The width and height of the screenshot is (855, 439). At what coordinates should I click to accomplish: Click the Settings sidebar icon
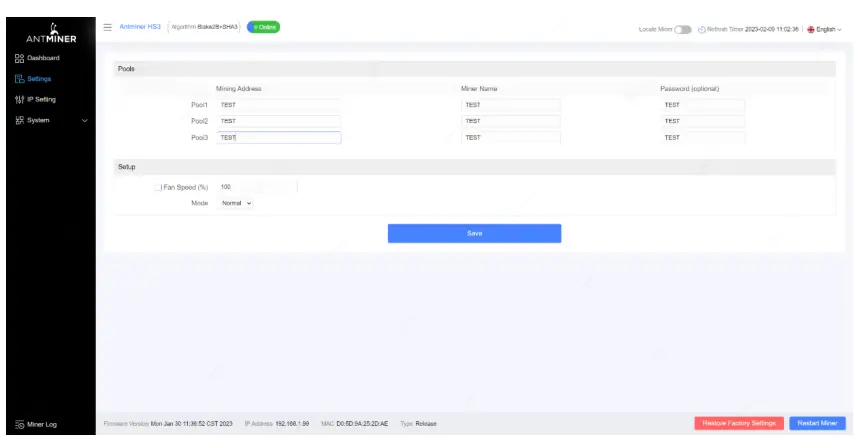pyautogui.click(x=19, y=79)
